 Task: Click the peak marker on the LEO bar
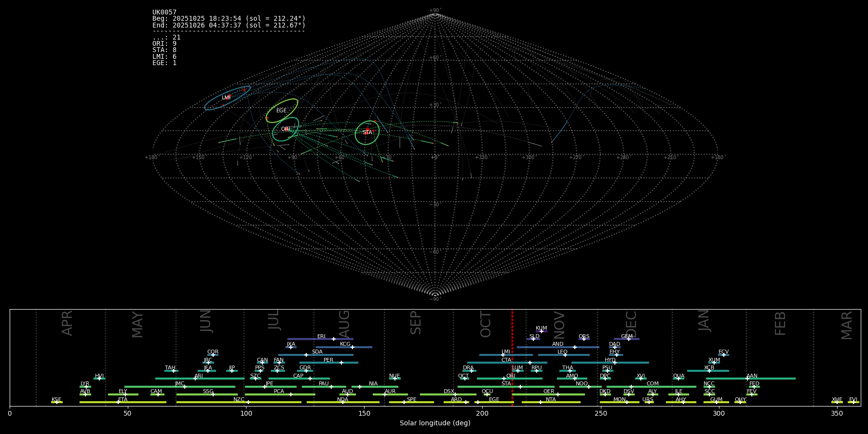[x=565, y=355]
